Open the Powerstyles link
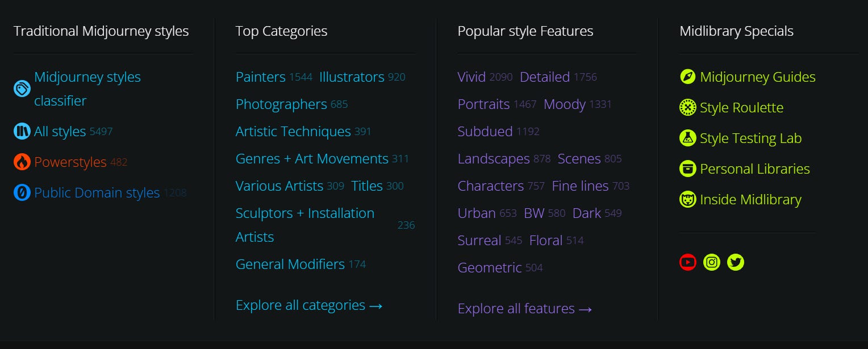868x349 pixels. pos(70,162)
